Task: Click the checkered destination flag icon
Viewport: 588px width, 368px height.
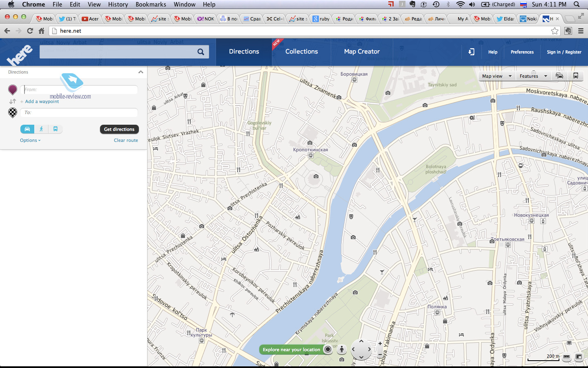Action: tap(13, 113)
